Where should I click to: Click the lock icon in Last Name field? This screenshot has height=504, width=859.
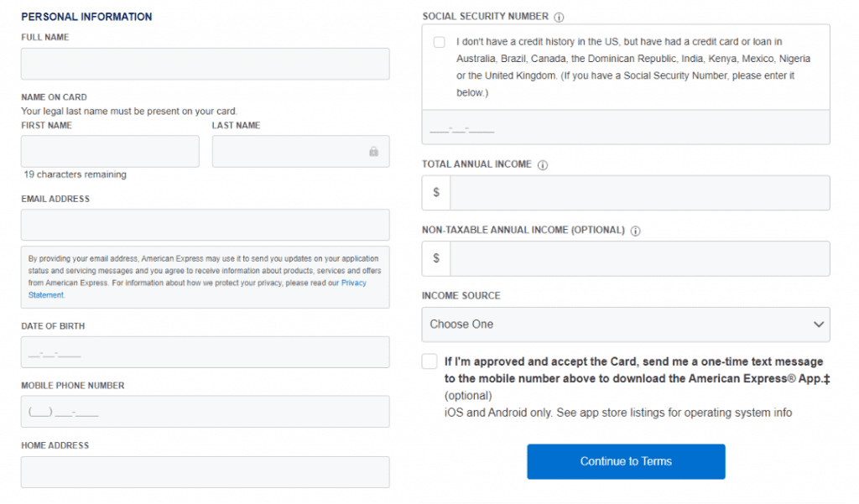coord(375,151)
